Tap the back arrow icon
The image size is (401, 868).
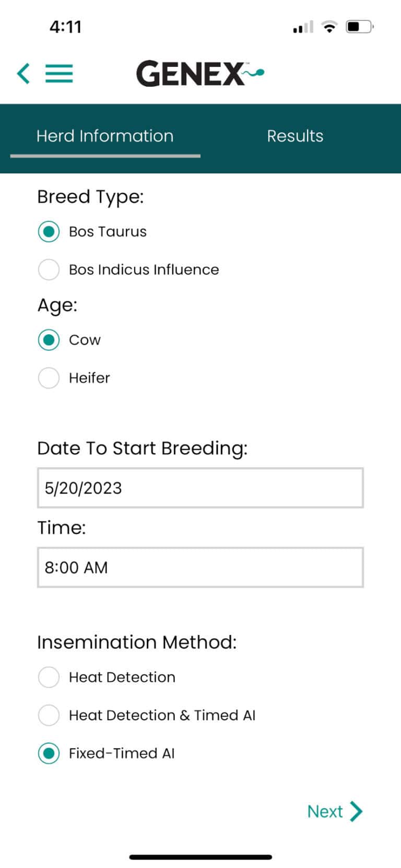(x=23, y=73)
